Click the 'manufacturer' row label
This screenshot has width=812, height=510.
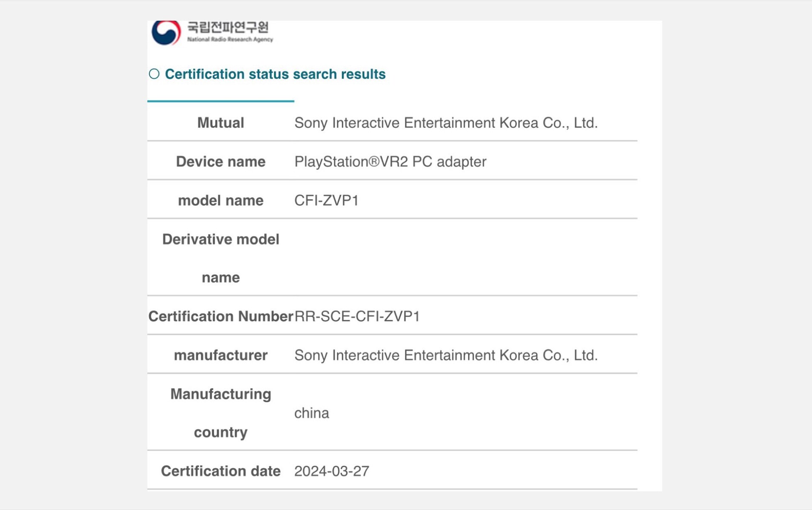(x=220, y=355)
